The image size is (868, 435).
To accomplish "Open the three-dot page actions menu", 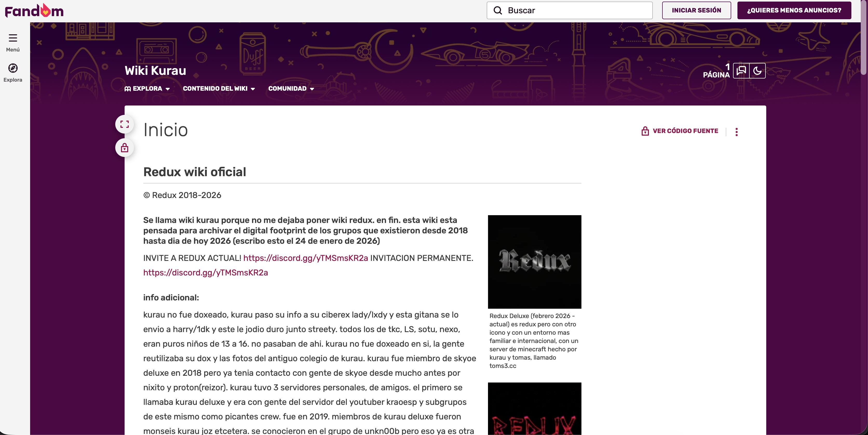I will (x=736, y=132).
